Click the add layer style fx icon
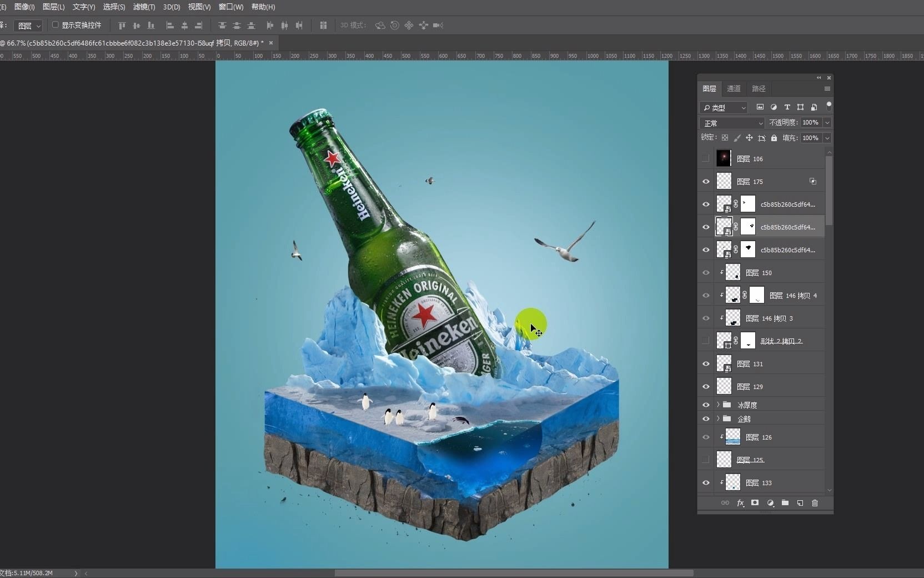The height and width of the screenshot is (578, 924). pyautogui.click(x=740, y=503)
